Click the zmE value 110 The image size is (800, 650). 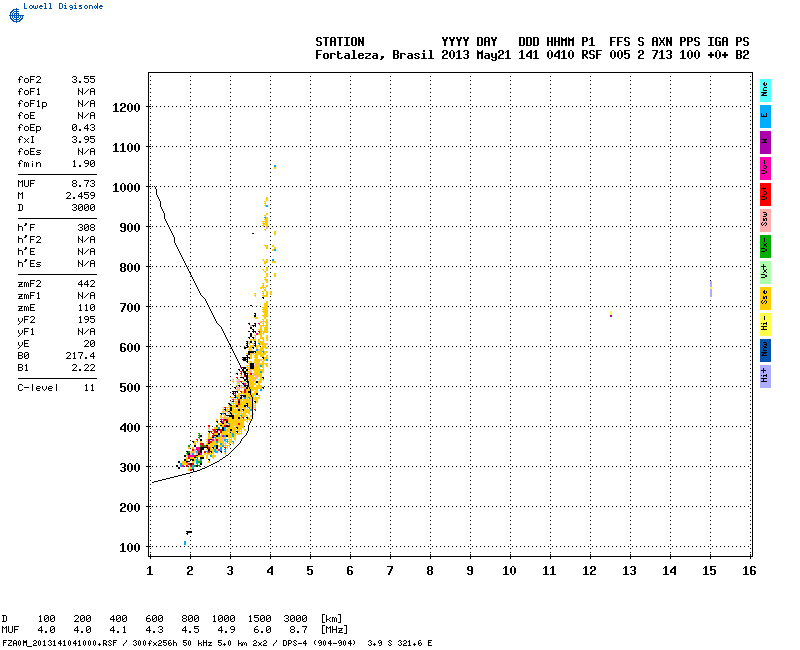tap(86, 308)
